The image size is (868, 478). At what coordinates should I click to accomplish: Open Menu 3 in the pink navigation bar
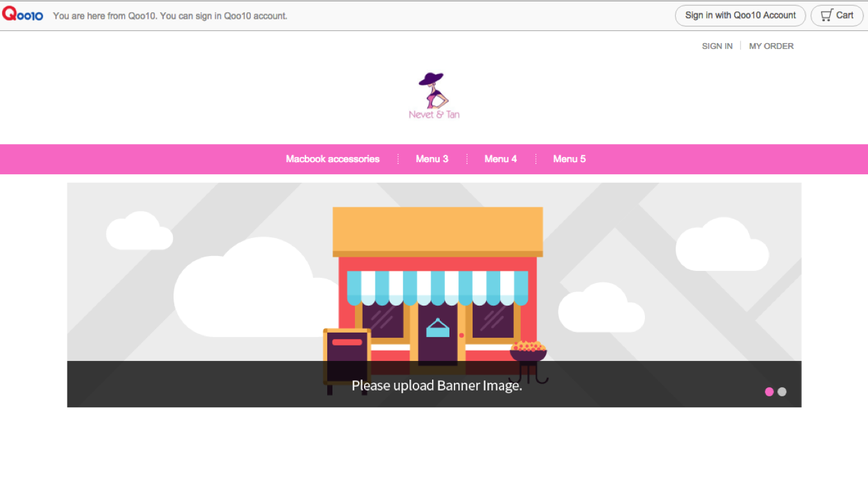[432, 159]
